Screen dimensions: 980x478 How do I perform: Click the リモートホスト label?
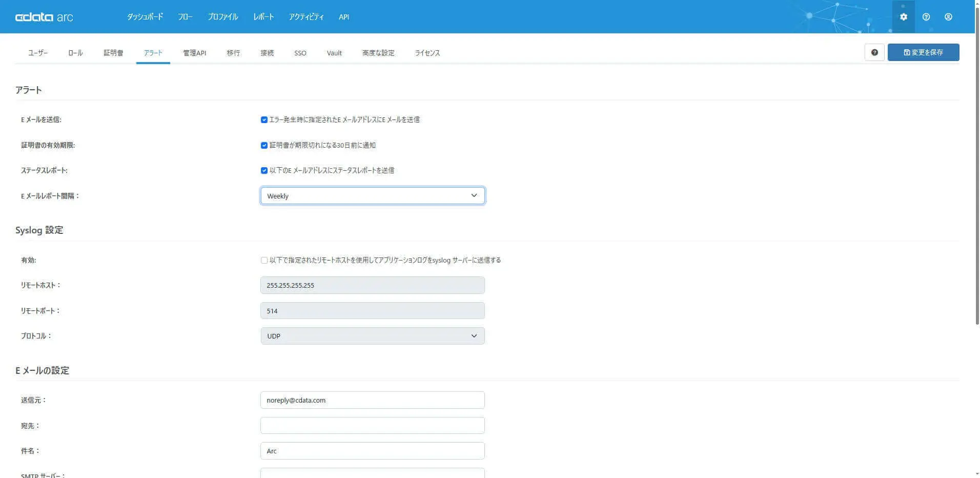41,285
